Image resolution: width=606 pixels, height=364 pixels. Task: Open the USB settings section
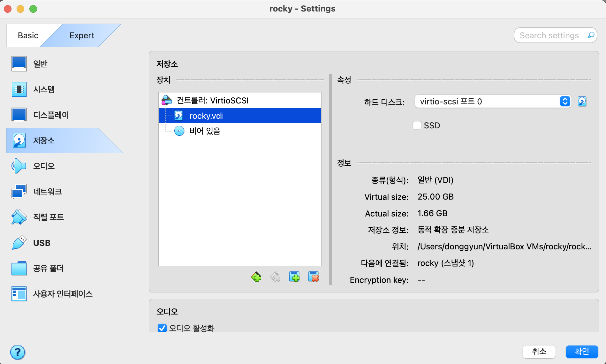[x=64, y=243]
